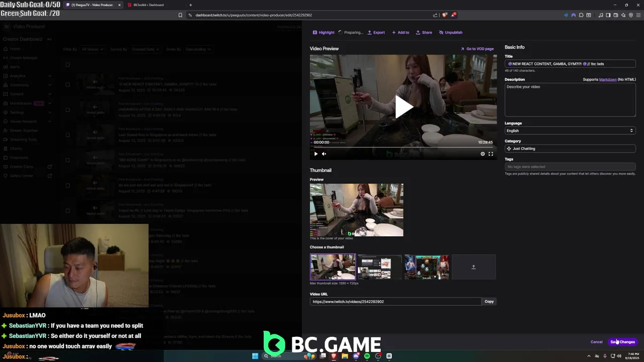The width and height of the screenshot is (644, 362).
Task: Open the Windows Start menu
Action: (255, 356)
